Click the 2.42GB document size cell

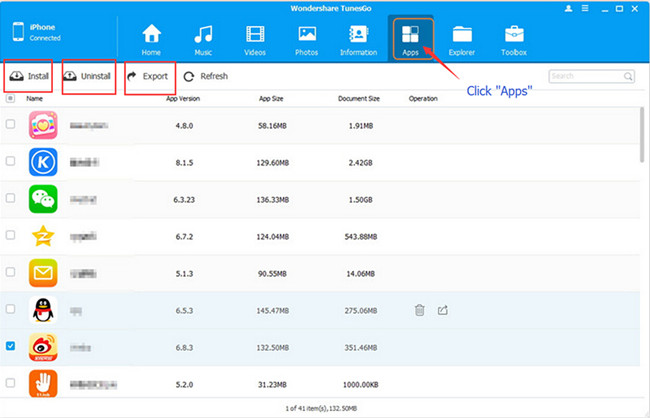[361, 163]
